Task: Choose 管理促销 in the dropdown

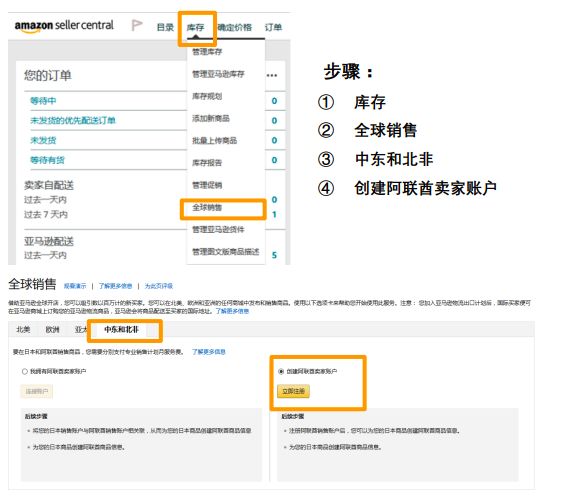Action: point(207,185)
